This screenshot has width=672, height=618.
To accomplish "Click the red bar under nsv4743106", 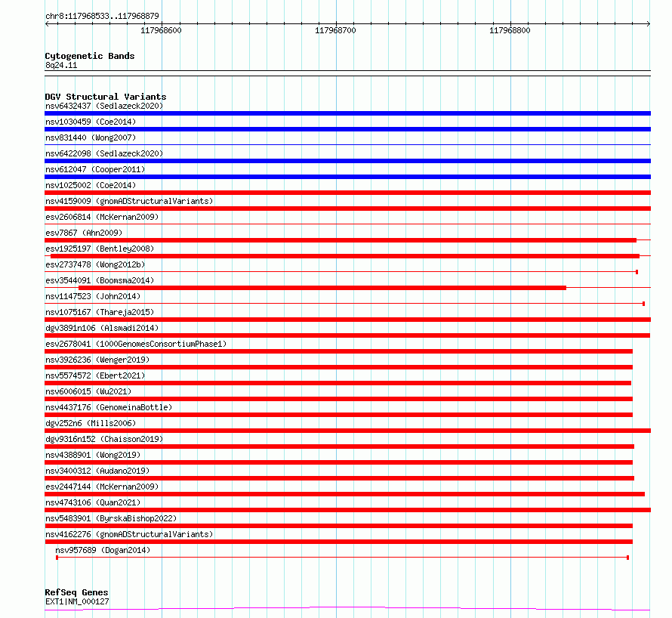I will coord(347,510).
